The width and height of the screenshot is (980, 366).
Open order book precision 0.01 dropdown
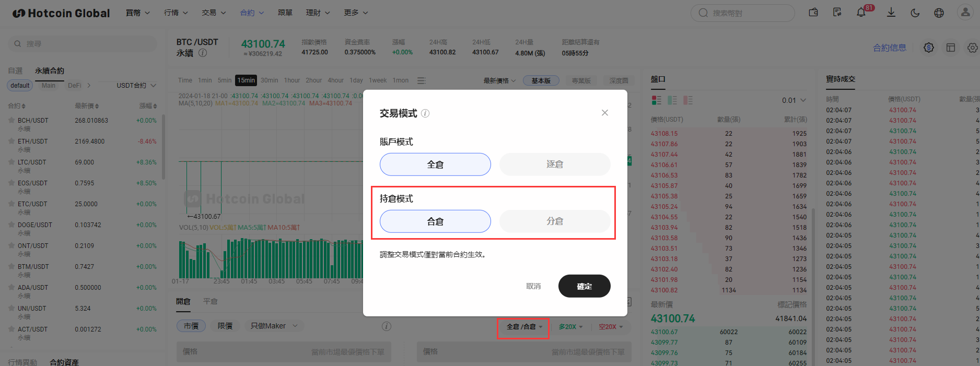click(794, 100)
